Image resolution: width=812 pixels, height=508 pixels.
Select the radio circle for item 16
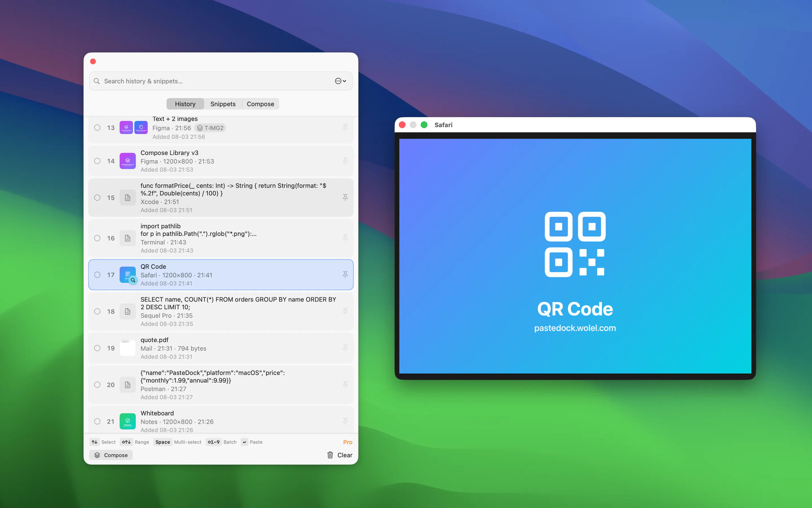(97, 238)
